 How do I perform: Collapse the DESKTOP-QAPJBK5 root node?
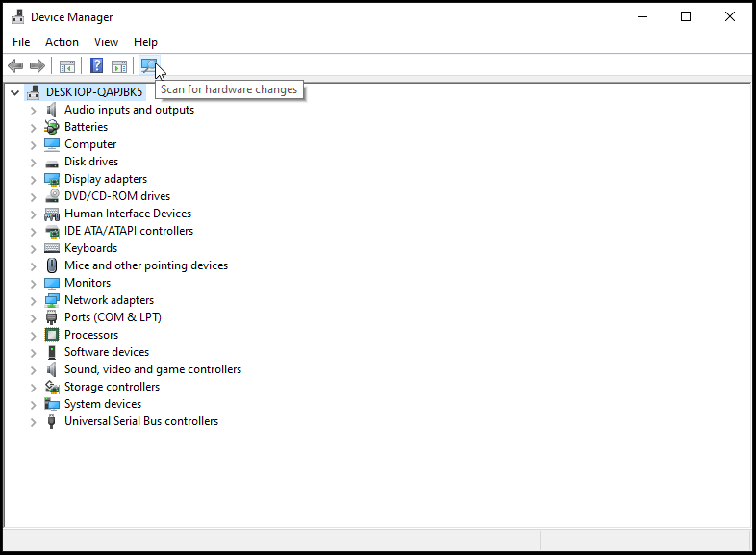pos(15,92)
